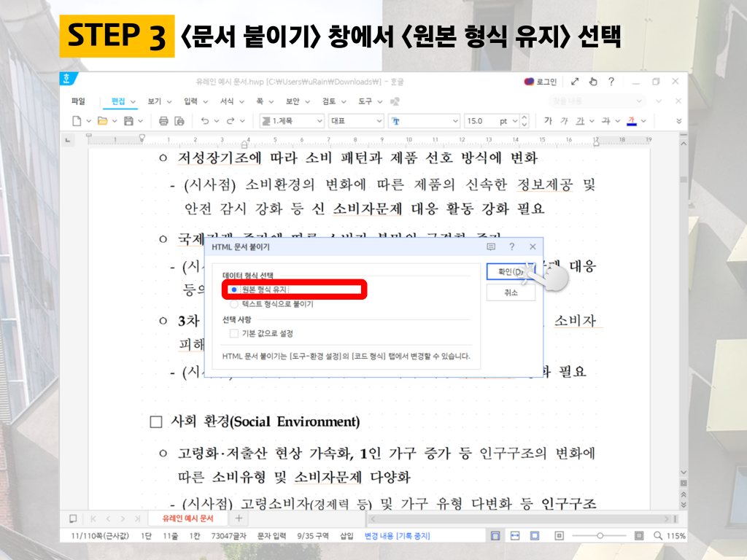Image resolution: width=747 pixels, height=560 pixels.
Task: Click the dialog comment/feedback icon
Action: pyautogui.click(x=491, y=246)
